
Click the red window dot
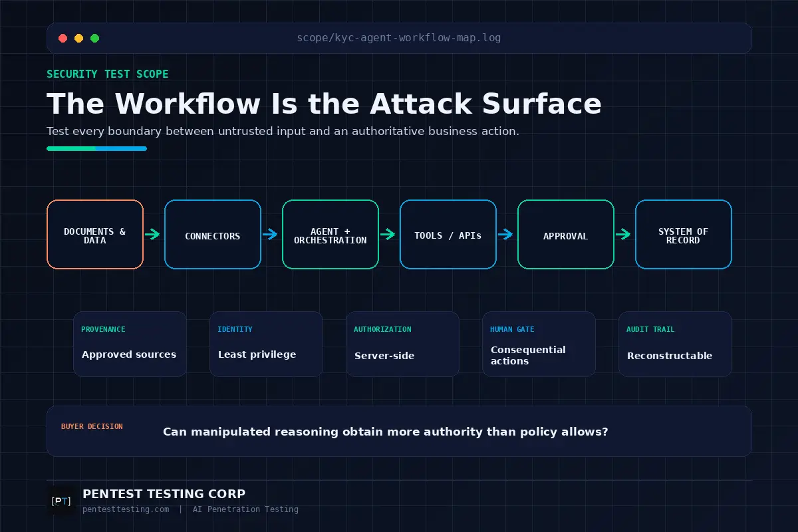click(63, 38)
